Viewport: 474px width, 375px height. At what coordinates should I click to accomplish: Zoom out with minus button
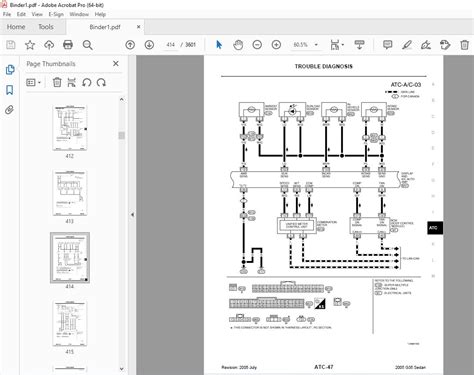pyautogui.click(x=257, y=45)
